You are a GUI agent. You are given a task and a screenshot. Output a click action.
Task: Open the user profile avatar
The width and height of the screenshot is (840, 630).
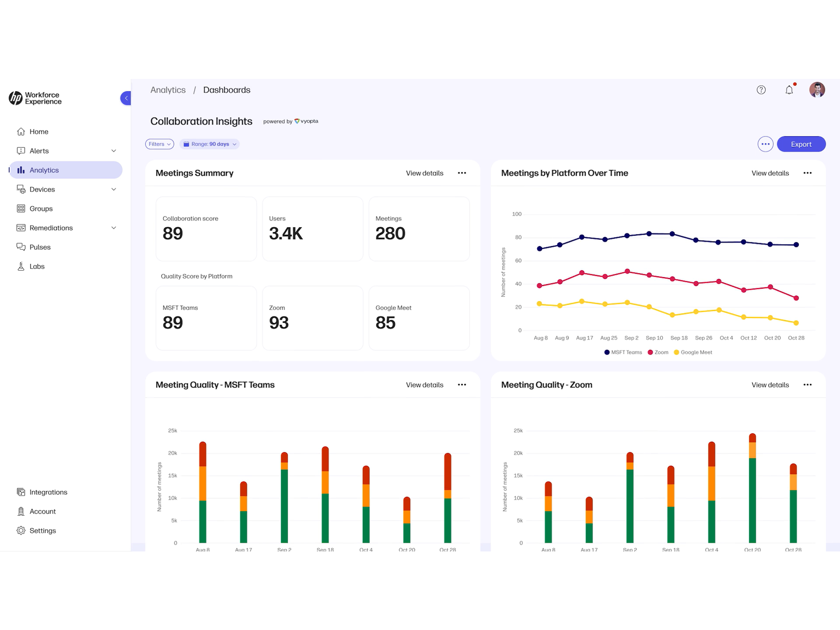[x=817, y=90]
